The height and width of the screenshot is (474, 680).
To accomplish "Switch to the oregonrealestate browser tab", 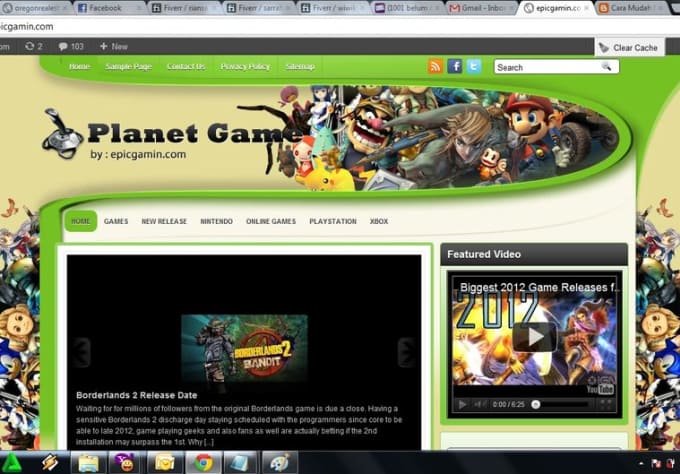I will (34, 8).
